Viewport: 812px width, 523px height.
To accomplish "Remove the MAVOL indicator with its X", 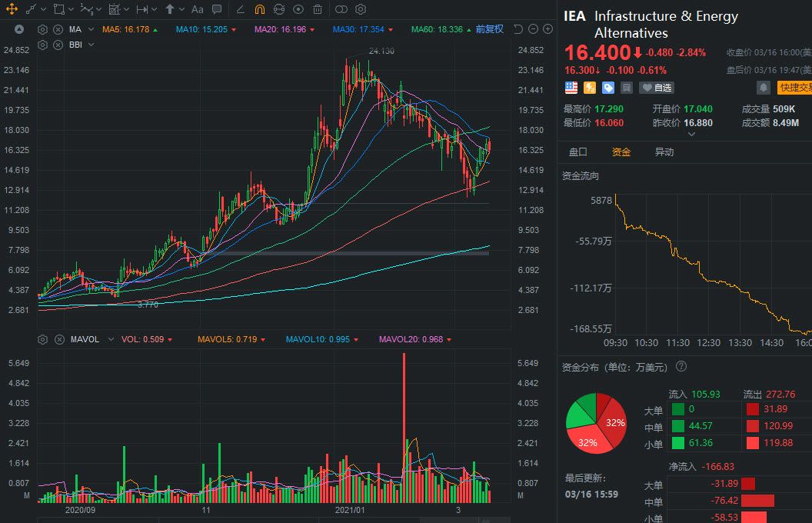I will point(59,340).
